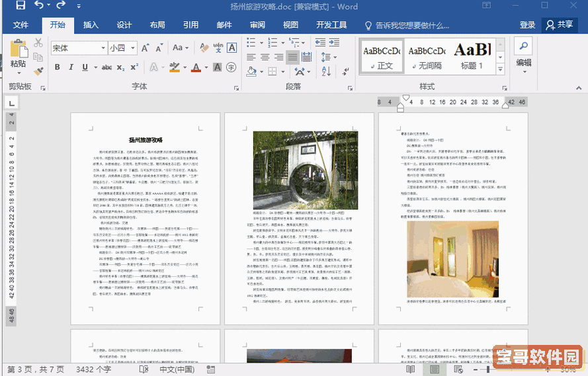Open the 字体 dialog launcher
Viewport: 588px width, 376px height.
pos(236,88)
